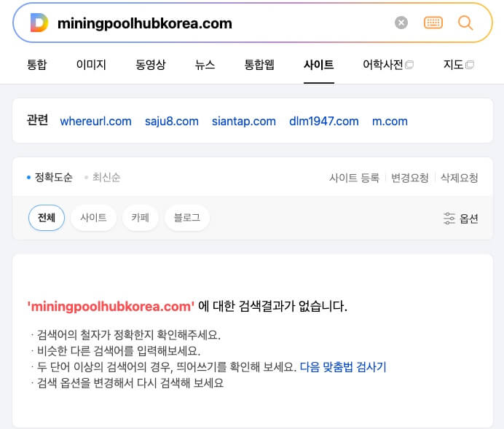Select the 블로그 filter chip
Viewport: 504px width, 429px height.
[x=187, y=218]
